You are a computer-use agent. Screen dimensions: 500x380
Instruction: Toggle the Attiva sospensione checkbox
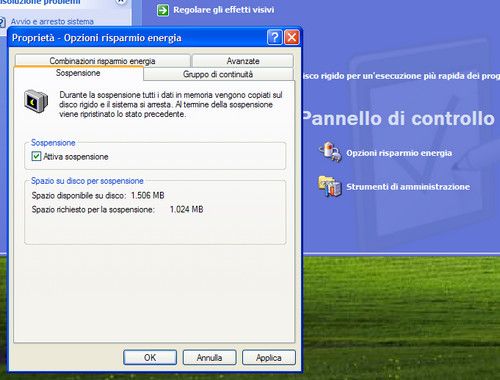coord(36,156)
